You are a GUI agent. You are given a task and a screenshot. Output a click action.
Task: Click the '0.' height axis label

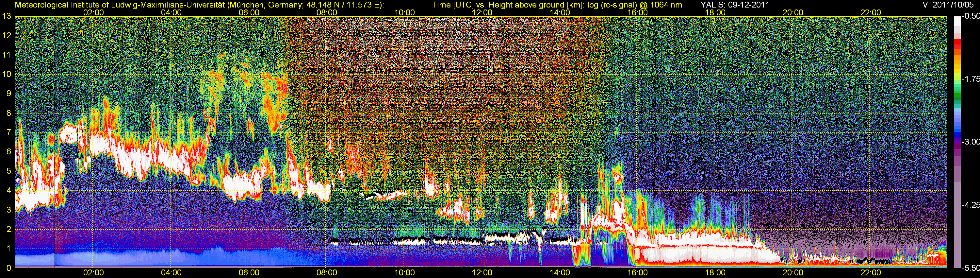tap(9, 268)
